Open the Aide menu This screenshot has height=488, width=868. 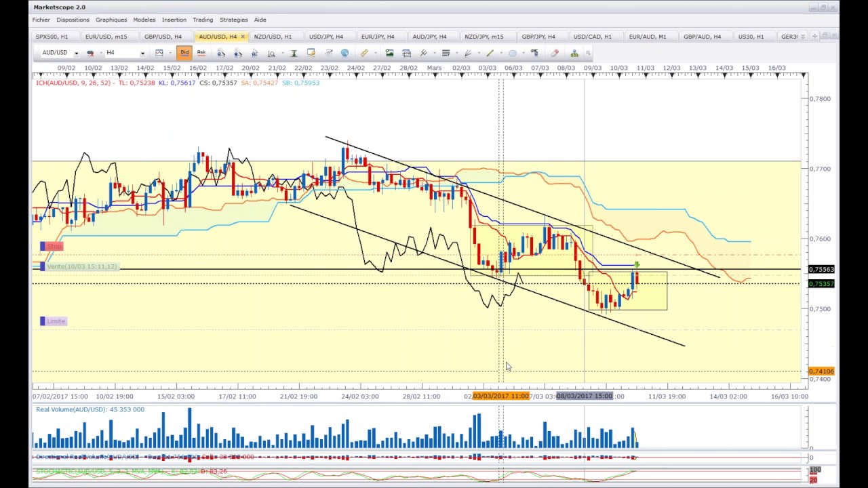[260, 20]
